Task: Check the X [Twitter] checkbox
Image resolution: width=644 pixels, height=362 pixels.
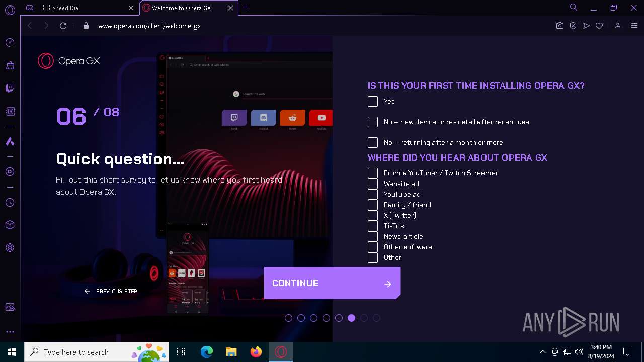Action: [x=373, y=216]
